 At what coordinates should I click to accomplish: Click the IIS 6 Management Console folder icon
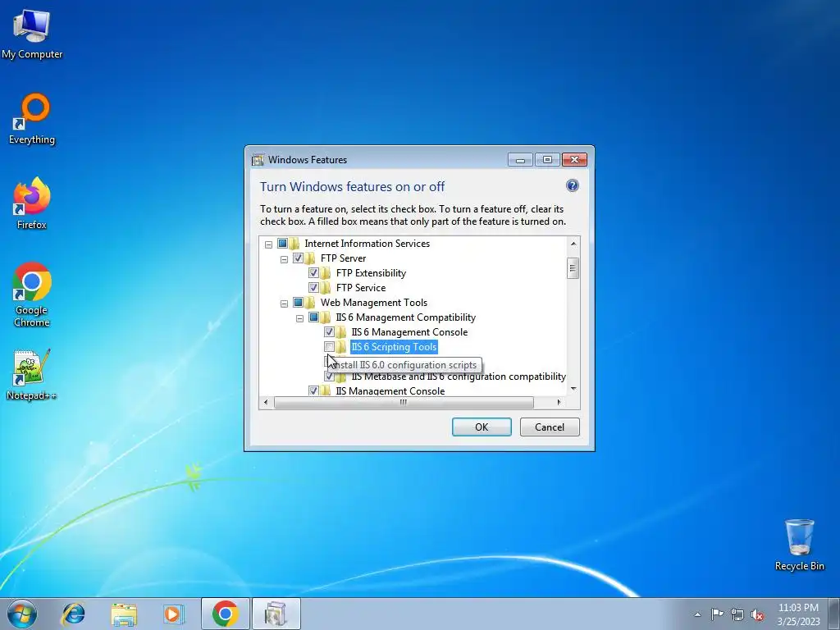tap(341, 332)
